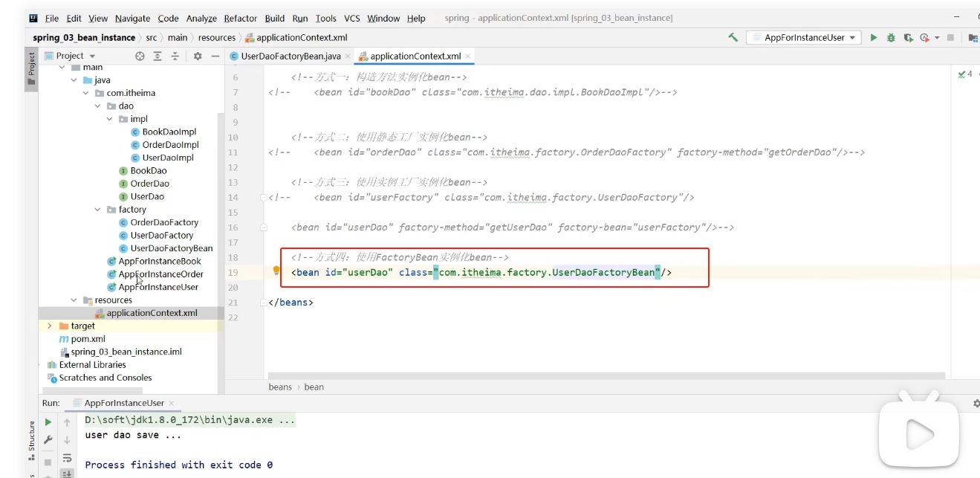Open the Navigate menu
The width and height of the screenshot is (980, 478).
(132, 18)
